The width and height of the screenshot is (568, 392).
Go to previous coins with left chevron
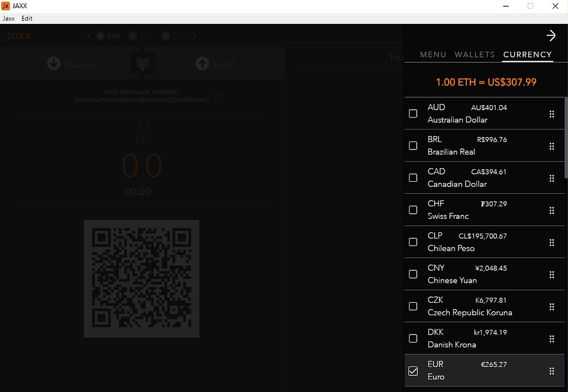pos(89,36)
